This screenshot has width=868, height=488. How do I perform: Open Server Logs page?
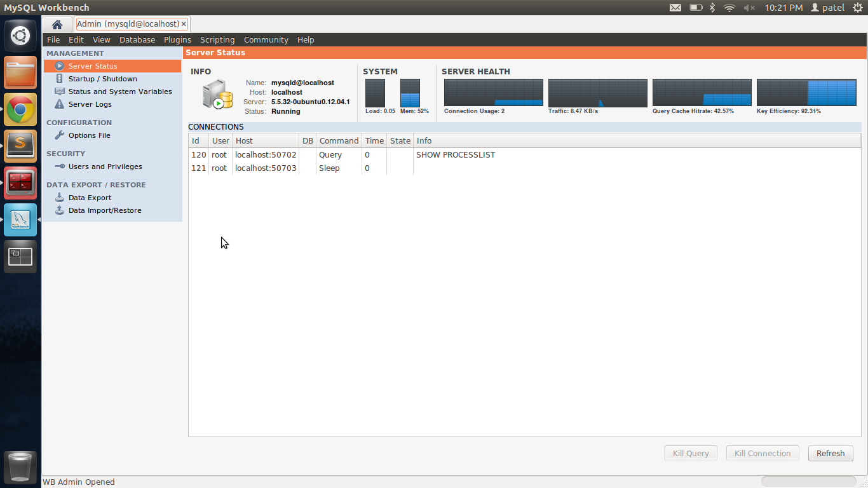tap(90, 104)
